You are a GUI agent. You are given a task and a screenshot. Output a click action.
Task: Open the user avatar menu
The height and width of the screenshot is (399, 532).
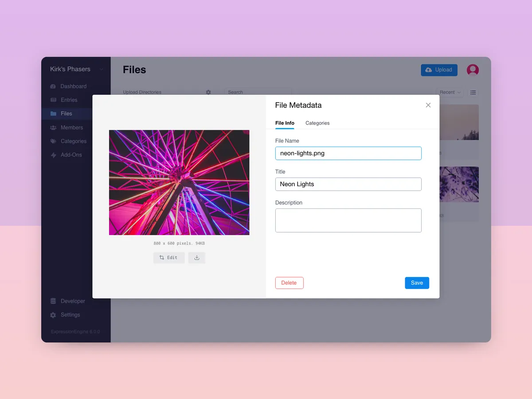pyautogui.click(x=472, y=70)
